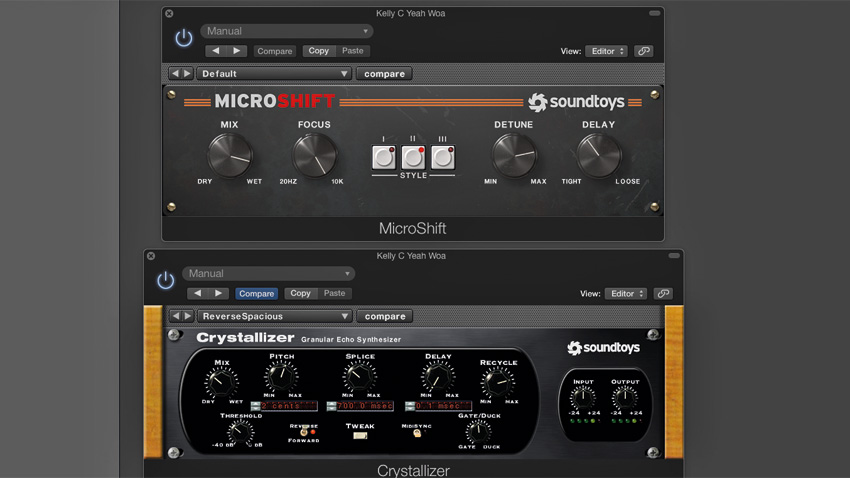
Task: Click stepper beside 0.1 msec delay display
Action: point(410,406)
